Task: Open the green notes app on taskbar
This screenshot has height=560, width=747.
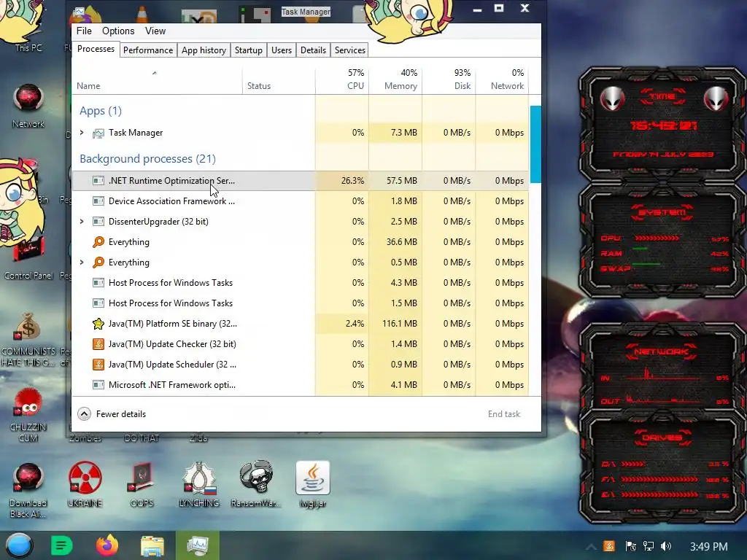Action: click(x=61, y=545)
